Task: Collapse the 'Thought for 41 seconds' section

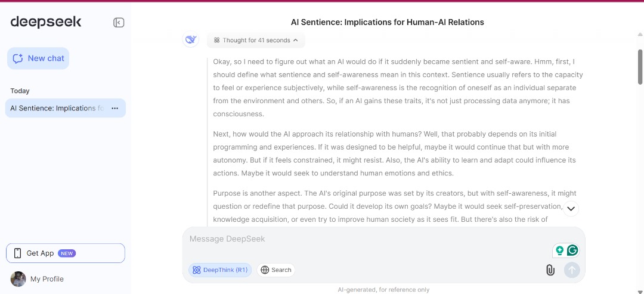Action: click(x=256, y=40)
